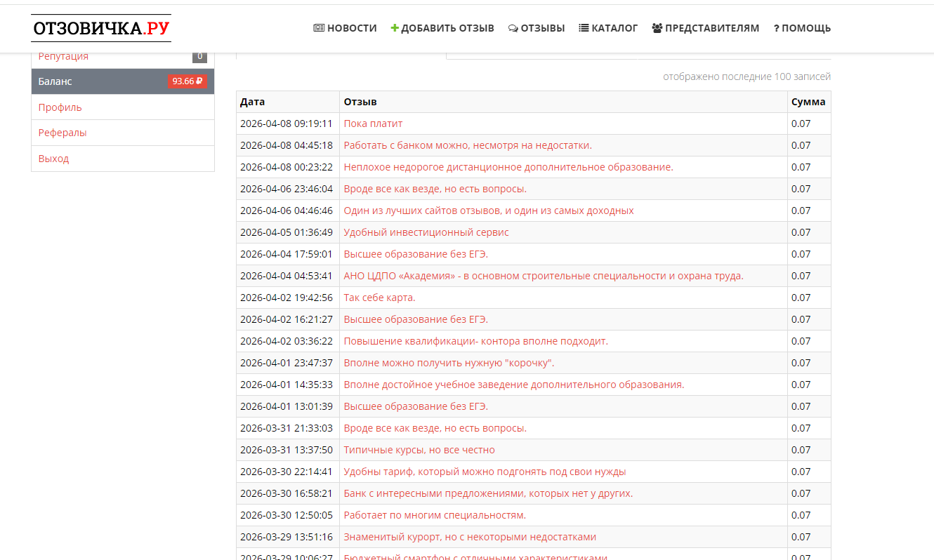Open 'Вроде все как везде' review dated 2026-04-06

coord(435,189)
